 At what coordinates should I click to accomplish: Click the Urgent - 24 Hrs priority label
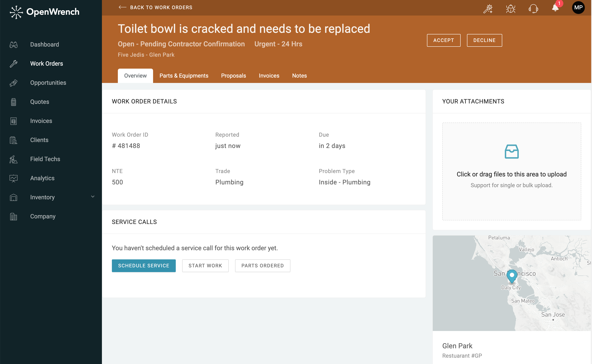[x=278, y=44]
